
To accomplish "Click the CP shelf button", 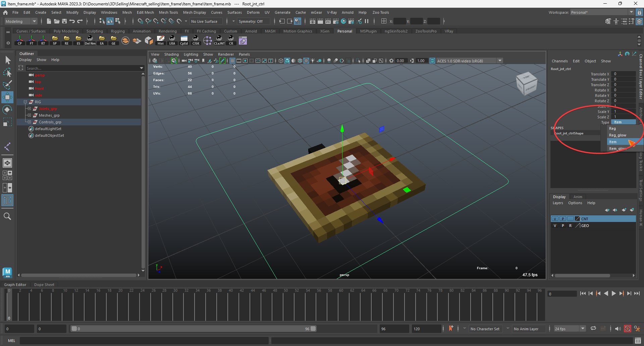I will [20, 41].
